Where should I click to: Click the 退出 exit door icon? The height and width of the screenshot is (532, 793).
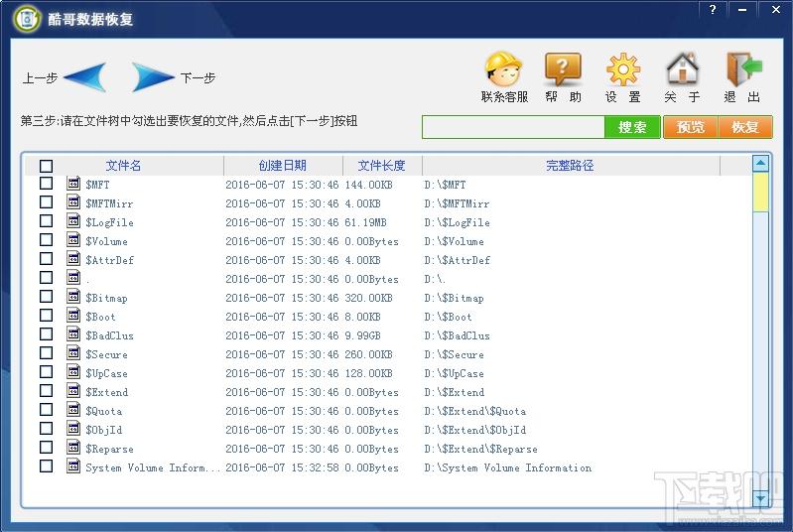click(x=743, y=69)
